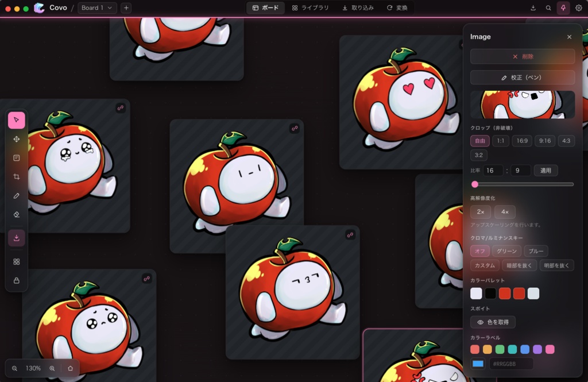Screen dimensions: 588x382
Task: Select the crop tool in left toolbar
Action: pyautogui.click(x=17, y=177)
